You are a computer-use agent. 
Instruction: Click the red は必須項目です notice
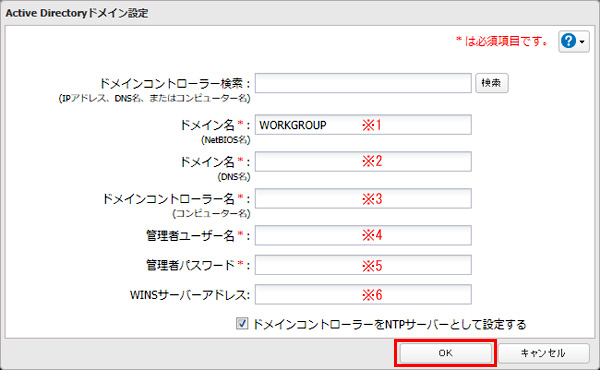[x=502, y=41]
